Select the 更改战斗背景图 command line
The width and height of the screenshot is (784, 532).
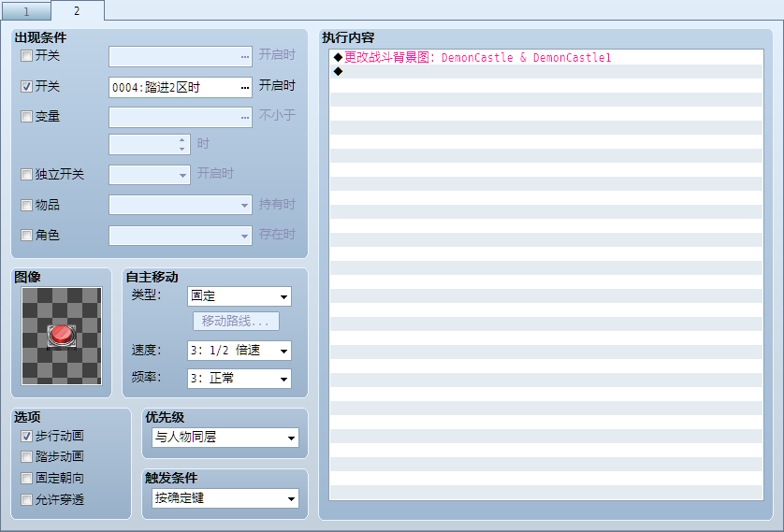pos(546,57)
